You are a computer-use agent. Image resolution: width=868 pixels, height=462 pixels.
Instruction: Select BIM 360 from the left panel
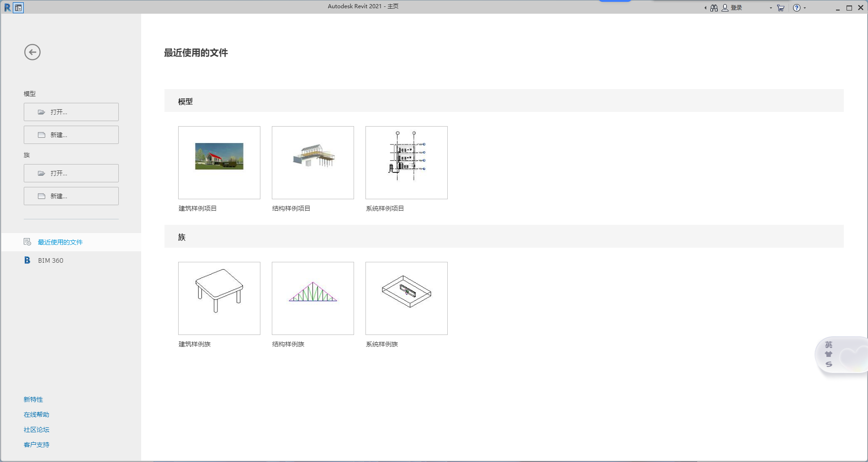(50, 260)
